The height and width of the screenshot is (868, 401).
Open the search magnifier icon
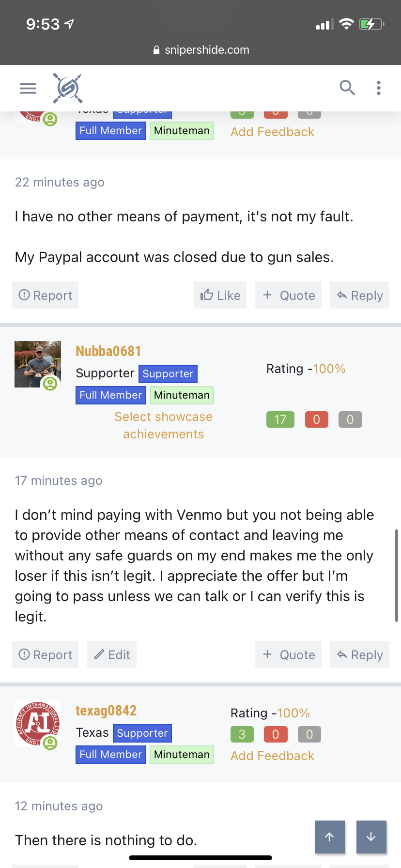tap(347, 88)
